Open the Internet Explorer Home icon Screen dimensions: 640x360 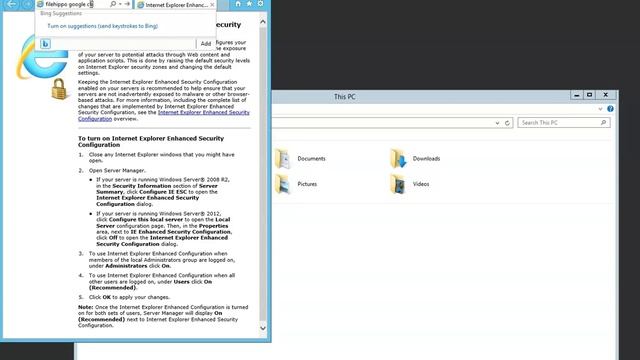238,4
